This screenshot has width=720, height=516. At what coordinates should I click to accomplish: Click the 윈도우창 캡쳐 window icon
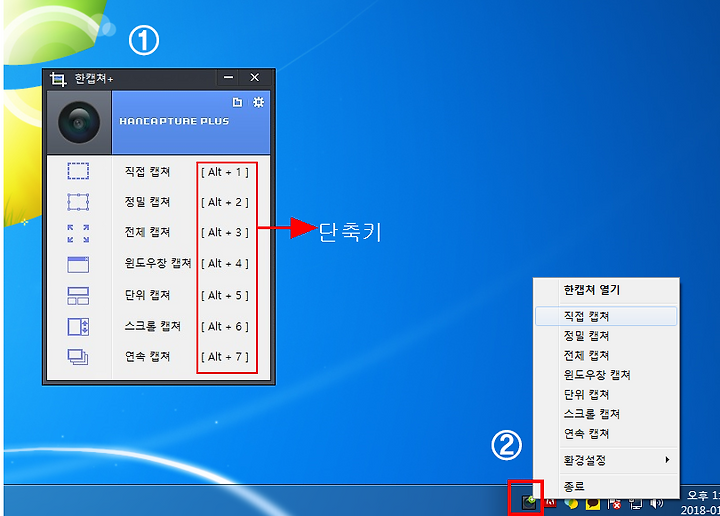(78, 264)
